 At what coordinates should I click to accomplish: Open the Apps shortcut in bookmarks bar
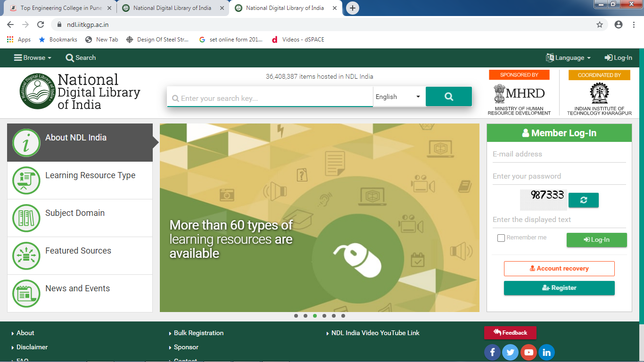click(19, 40)
